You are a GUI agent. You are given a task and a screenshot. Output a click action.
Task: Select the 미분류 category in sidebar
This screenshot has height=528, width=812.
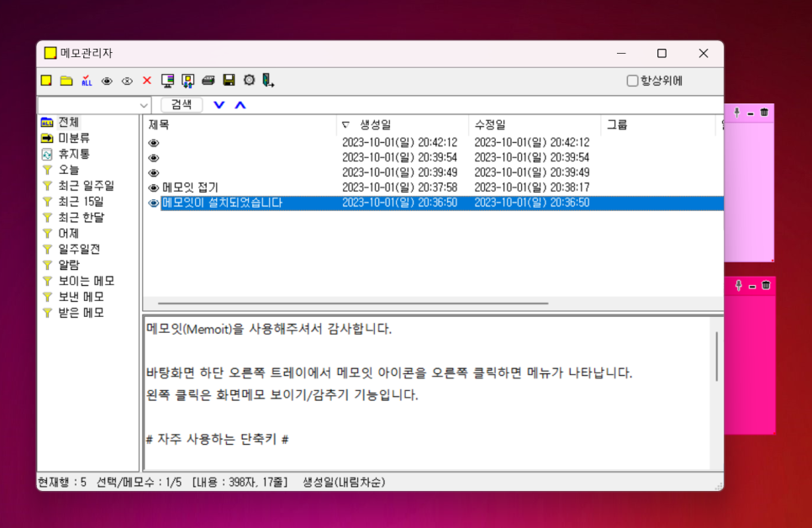(73, 138)
